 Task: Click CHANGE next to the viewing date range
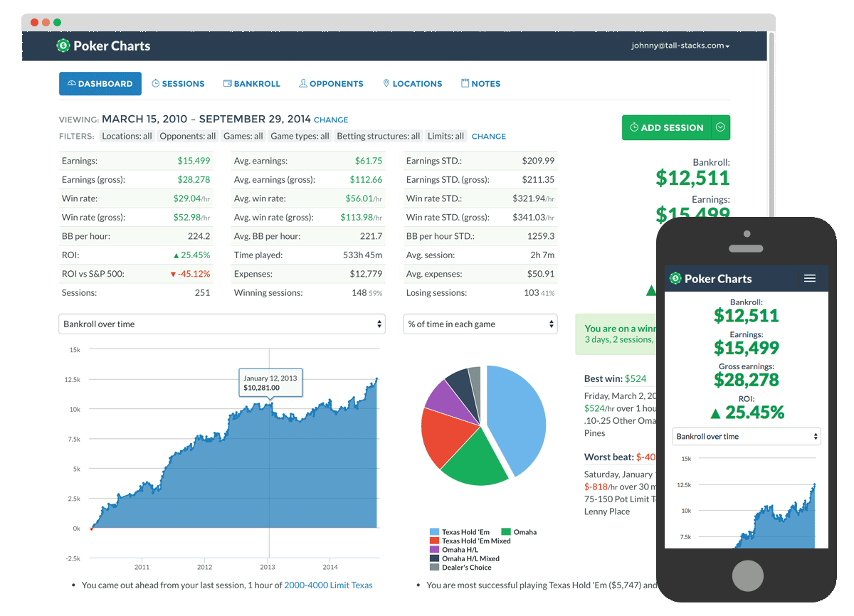pos(330,120)
